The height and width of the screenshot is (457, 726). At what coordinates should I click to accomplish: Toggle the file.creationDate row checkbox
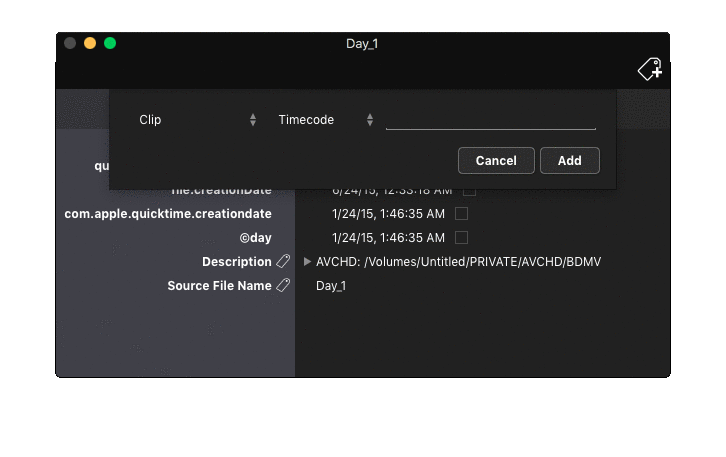coord(469,191)
